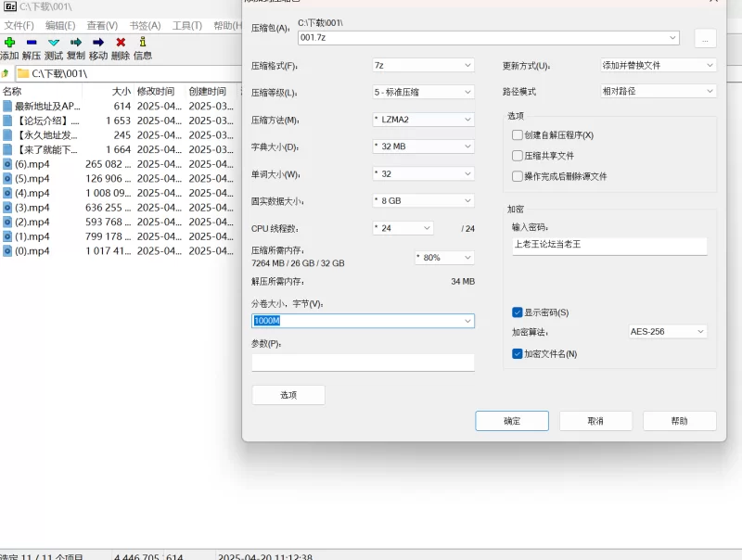This screenshot has width=742, height=560.
Task: Expand the 压缩包 archive name 001.7z dropdown
Action: (x=672, y=38)
